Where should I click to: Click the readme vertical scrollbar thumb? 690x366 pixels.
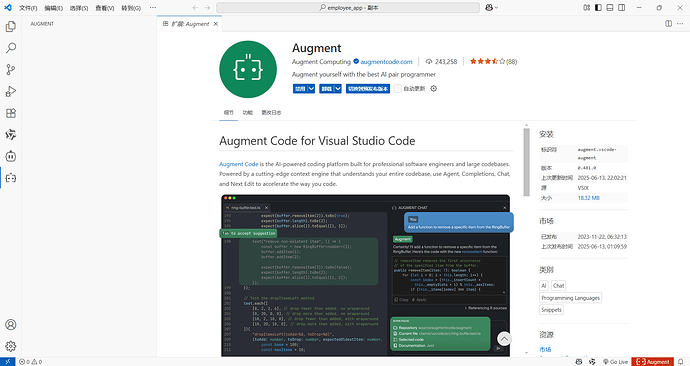[526, 162]
